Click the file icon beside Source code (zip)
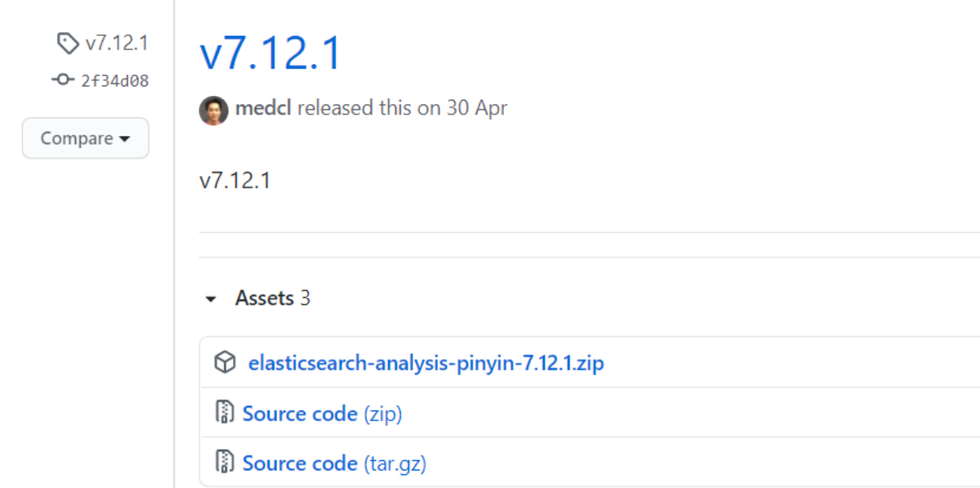980x488 pixels. [224, 414]
